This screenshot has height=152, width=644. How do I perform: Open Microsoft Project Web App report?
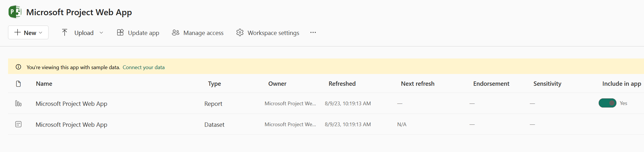[71, 104]
